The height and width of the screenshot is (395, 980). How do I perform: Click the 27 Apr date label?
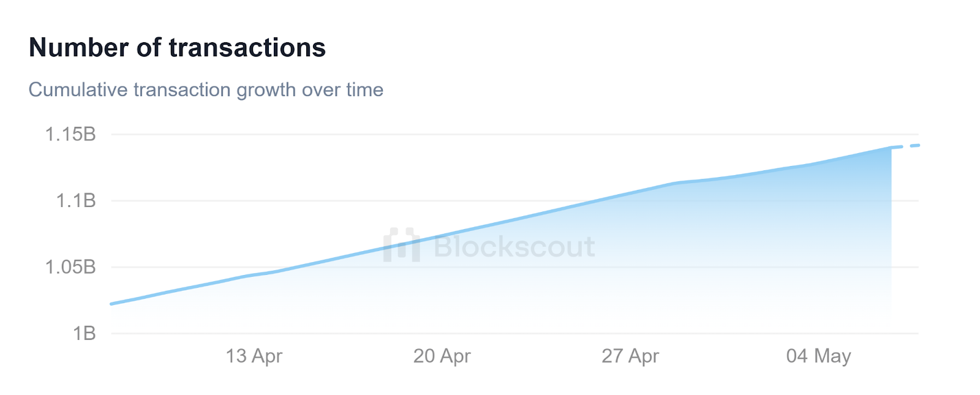[x=630, y=356]
